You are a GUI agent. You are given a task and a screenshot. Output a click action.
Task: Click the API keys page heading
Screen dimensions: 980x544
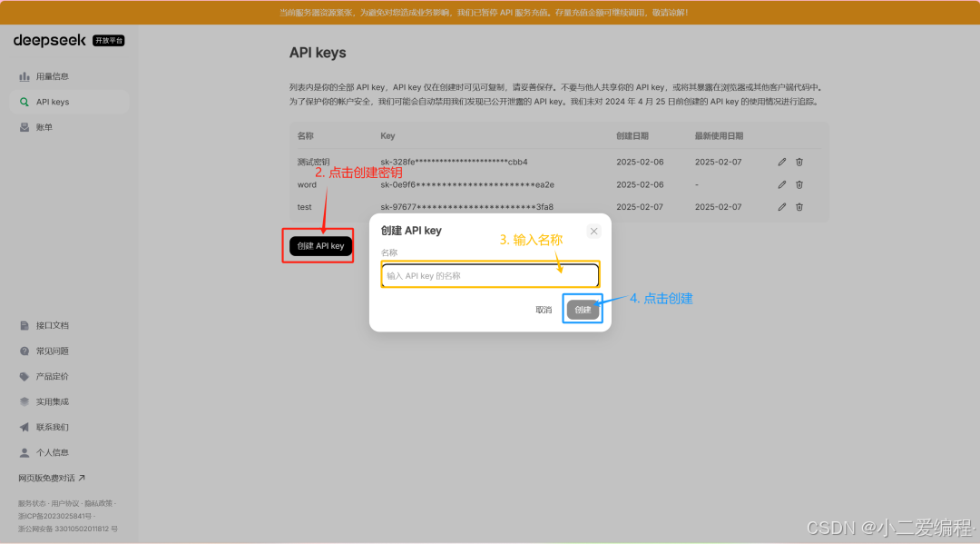pos(318,53)
